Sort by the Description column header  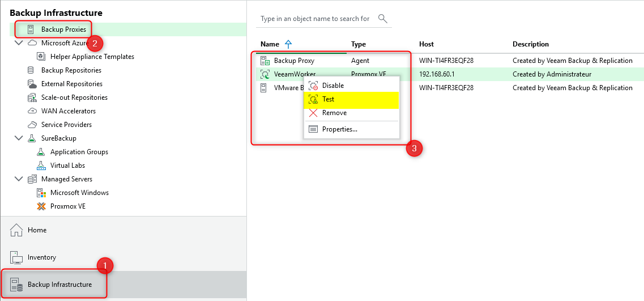[531, 44]
